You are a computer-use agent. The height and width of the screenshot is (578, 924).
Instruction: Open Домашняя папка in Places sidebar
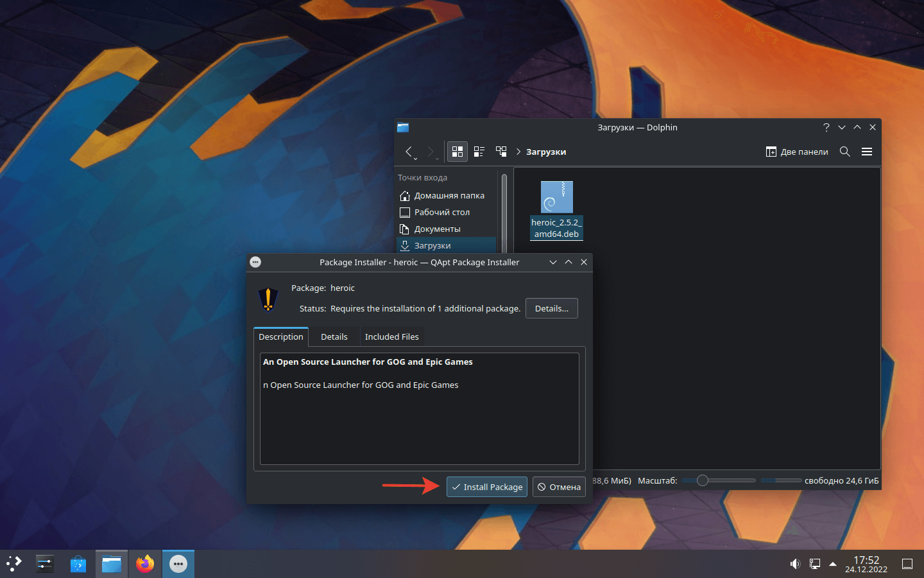446,195
